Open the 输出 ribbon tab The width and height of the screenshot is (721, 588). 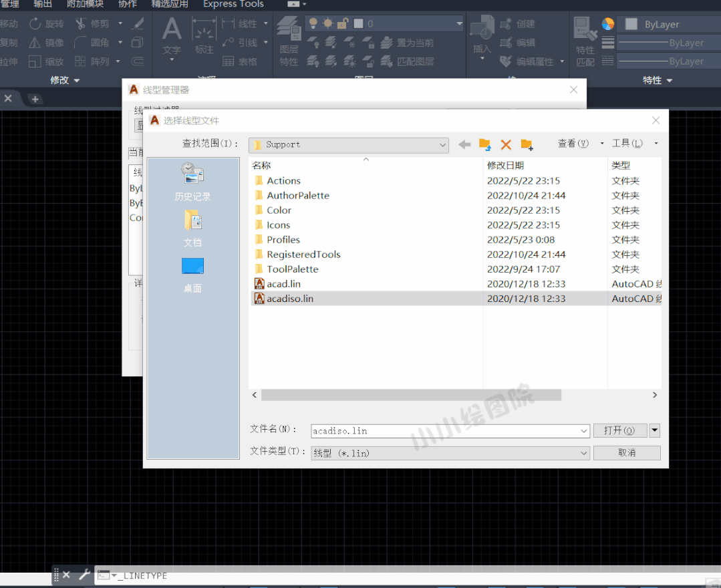(x=43, y=4)
